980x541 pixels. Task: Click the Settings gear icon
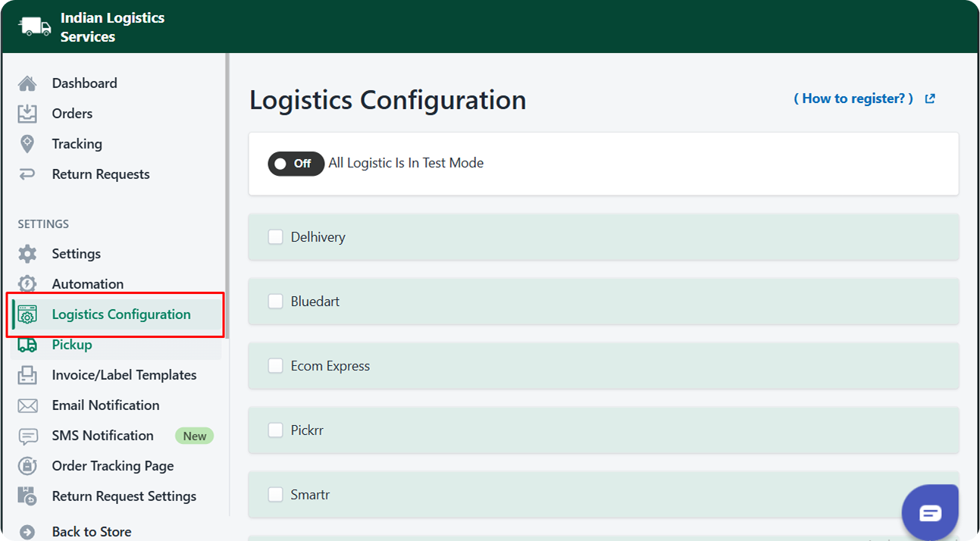coord(27,254)
